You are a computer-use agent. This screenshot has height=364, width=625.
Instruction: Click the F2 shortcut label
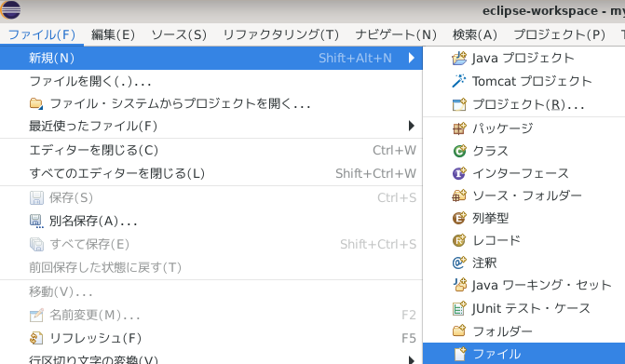pyautogui.click(x=409, y=315)
